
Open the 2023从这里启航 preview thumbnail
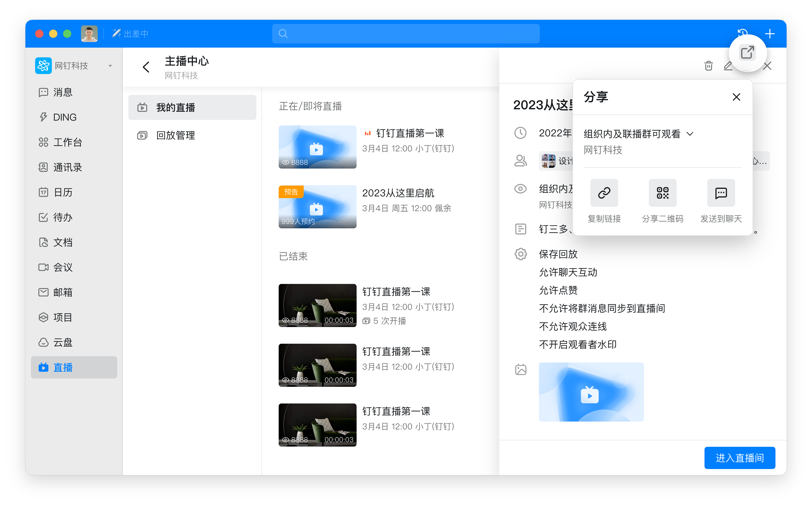(x=317, y=206)
